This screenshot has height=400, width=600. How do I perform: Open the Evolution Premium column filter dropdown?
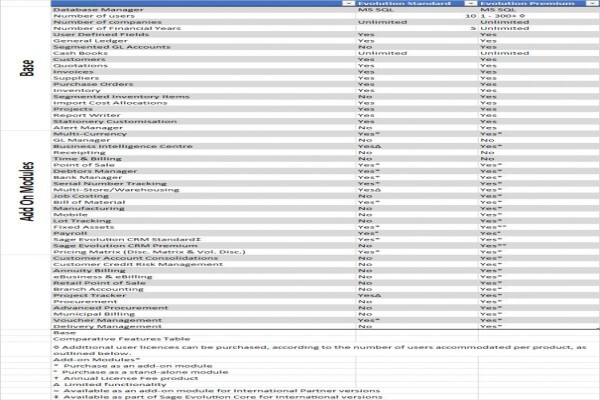(x=592, y=3)
